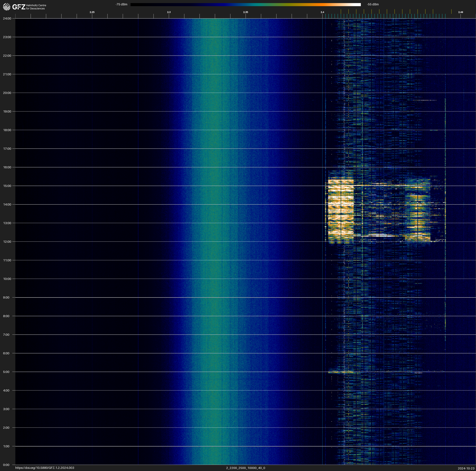Click the Helmholtz Centre for Geosciences text
Screen dimensions: 476x471
[36, 7]
